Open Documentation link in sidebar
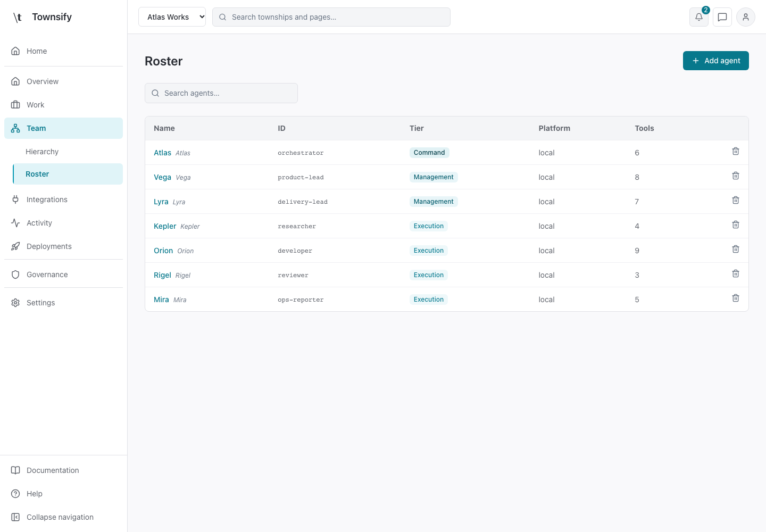This screenshot has width=766, height=532. tap(63, 470)
